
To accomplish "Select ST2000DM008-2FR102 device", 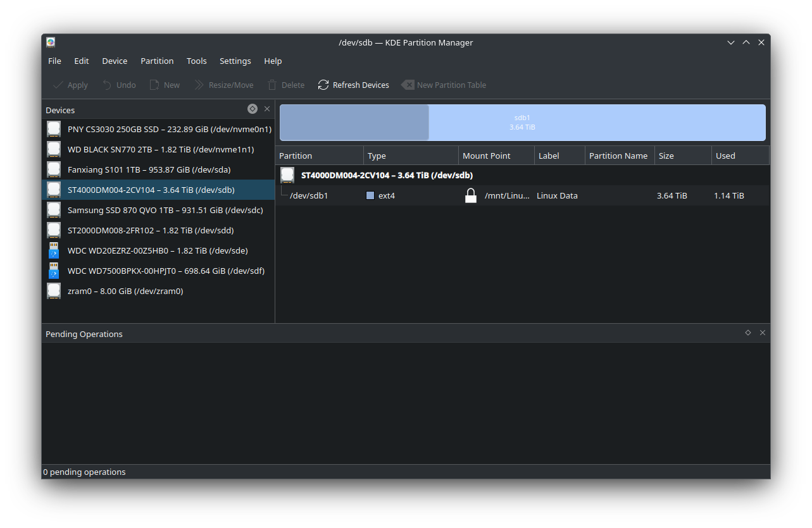I will (x=158, y=230).
